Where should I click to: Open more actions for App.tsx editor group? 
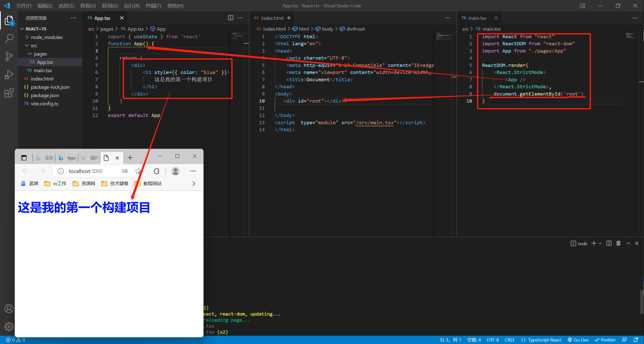coord(240,18)
